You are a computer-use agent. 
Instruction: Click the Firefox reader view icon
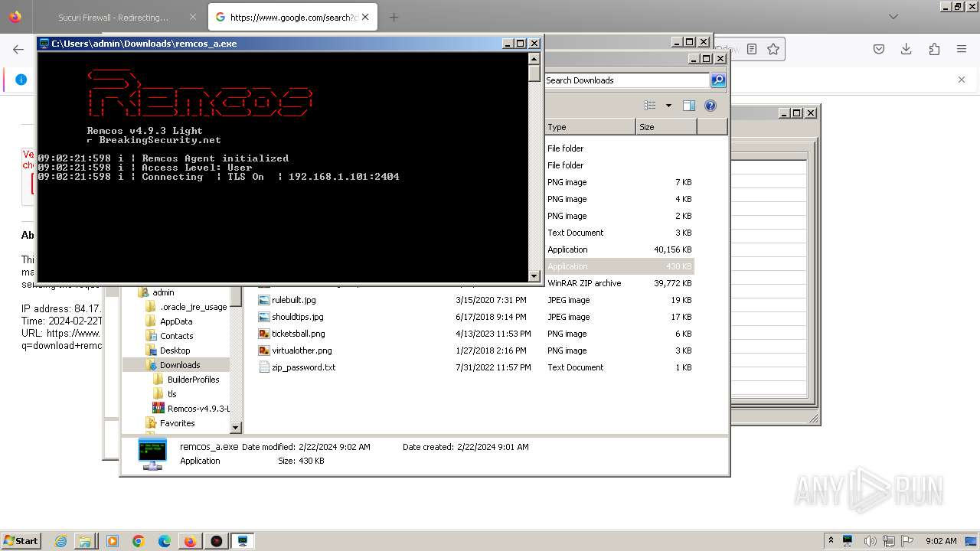coord(752,49)
